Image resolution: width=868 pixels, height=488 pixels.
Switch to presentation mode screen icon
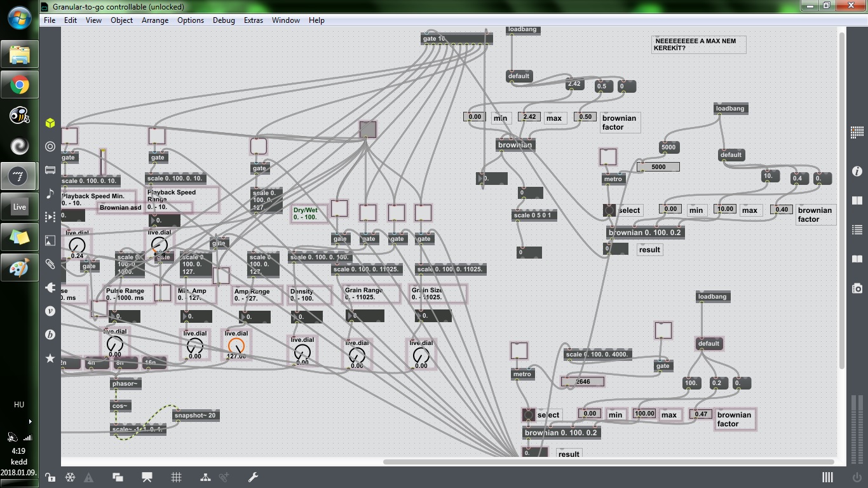tap(147, 477)
